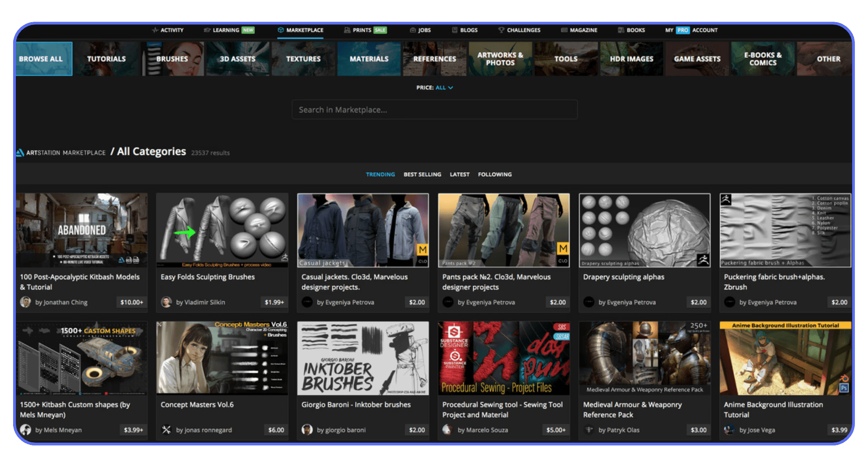
Task: Click the Marketplace cube icon
Action: [x=281, y=30]
